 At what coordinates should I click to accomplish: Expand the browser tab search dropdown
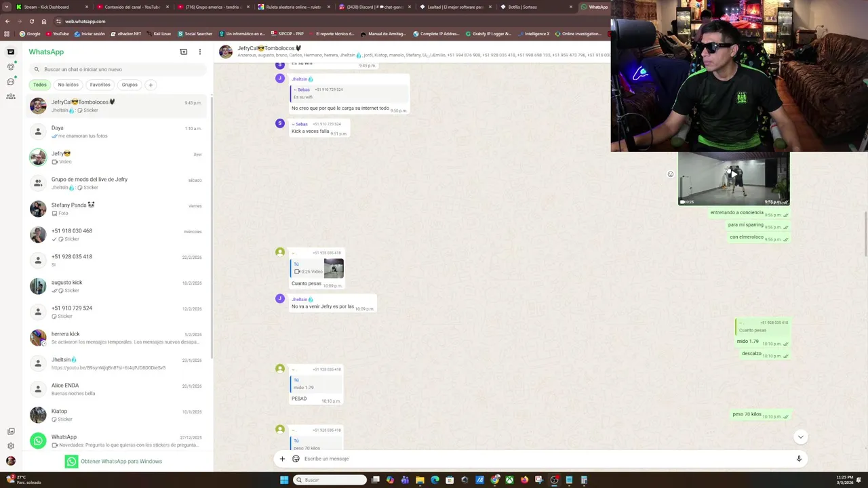(x=5, y=7)
